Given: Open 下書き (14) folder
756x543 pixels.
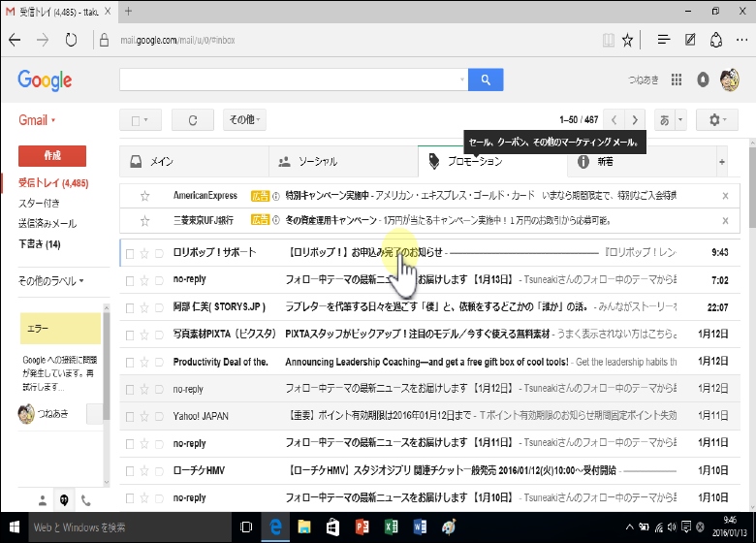Looking at the screenshot, I should pyautogui.click(x=40, y=244).
